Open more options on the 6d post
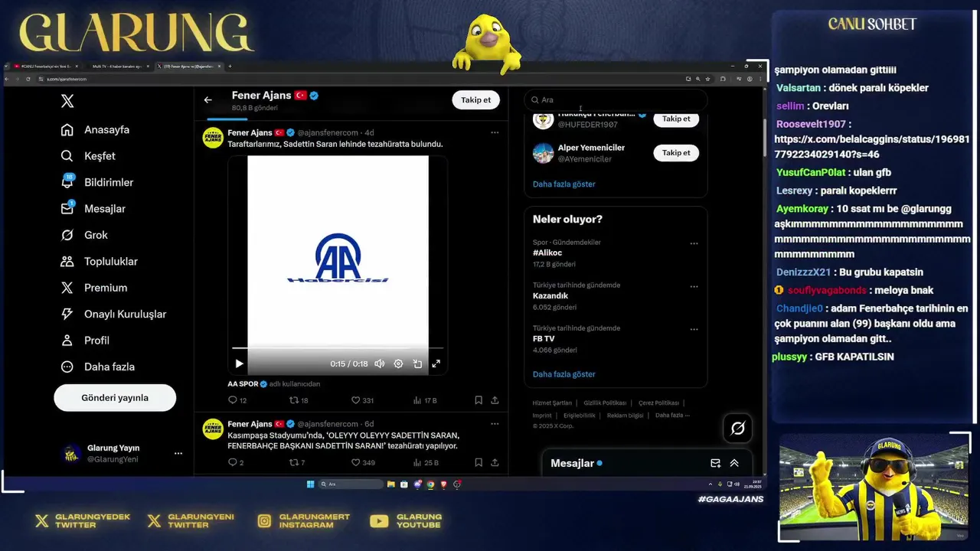The height and width of the screenshot is (551, 980). (495, 424)
